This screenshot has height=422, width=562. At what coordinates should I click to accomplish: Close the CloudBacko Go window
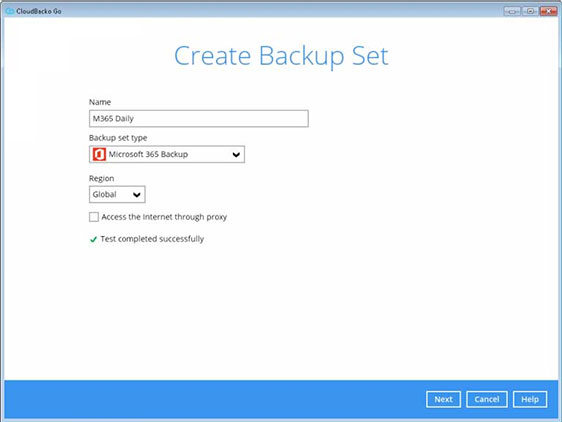point(548,11)
